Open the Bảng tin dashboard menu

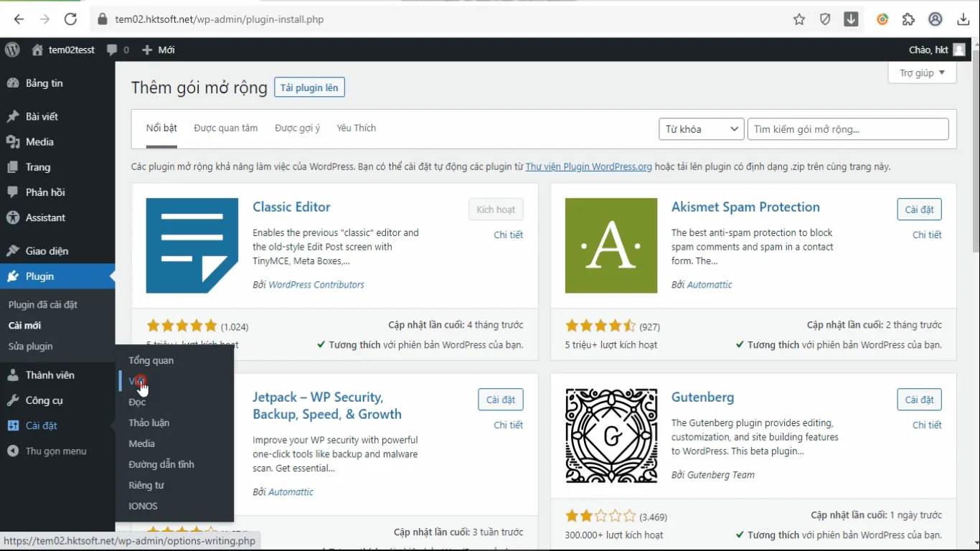57,83
